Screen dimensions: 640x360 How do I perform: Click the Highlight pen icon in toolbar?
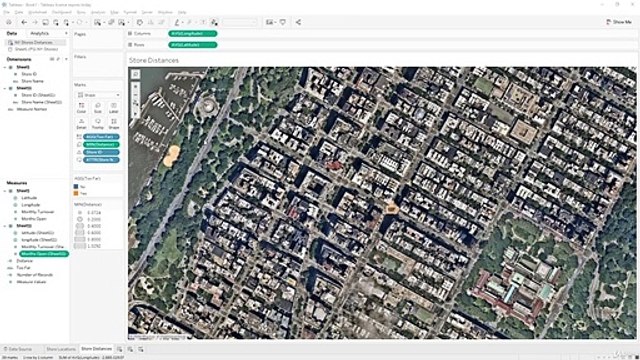click(177, 22)
